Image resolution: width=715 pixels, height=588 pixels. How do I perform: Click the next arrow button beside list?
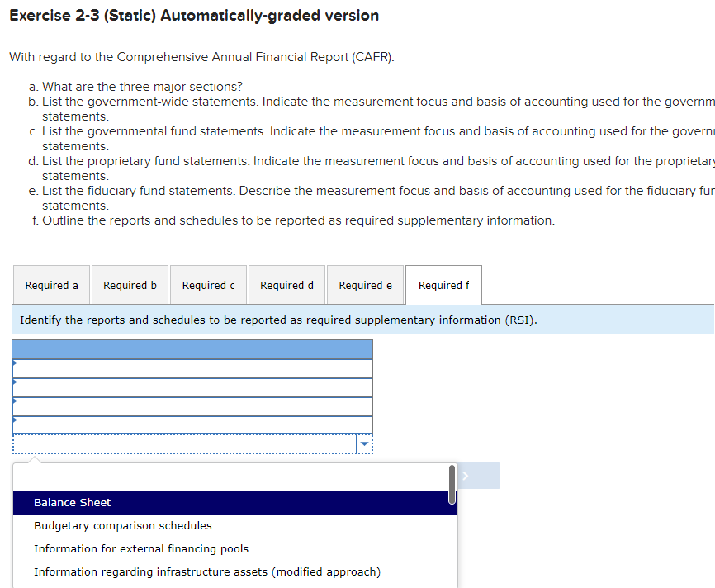click(x=478, y=476)
